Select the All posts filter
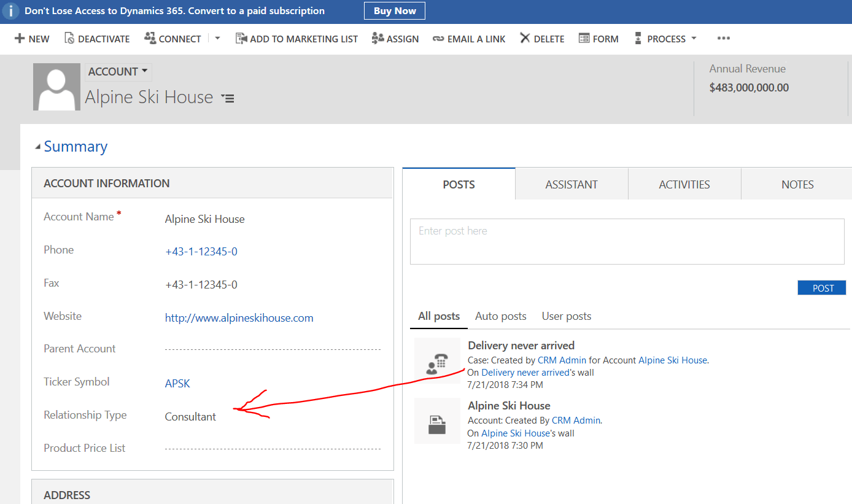Screen dimensions: 852x504 (439, 316)
